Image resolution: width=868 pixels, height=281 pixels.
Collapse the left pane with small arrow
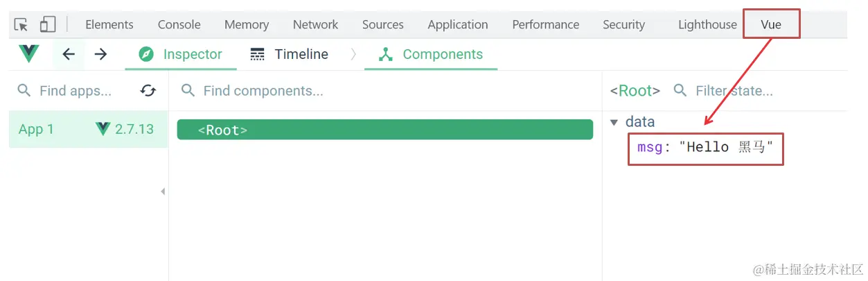(163, 191)
